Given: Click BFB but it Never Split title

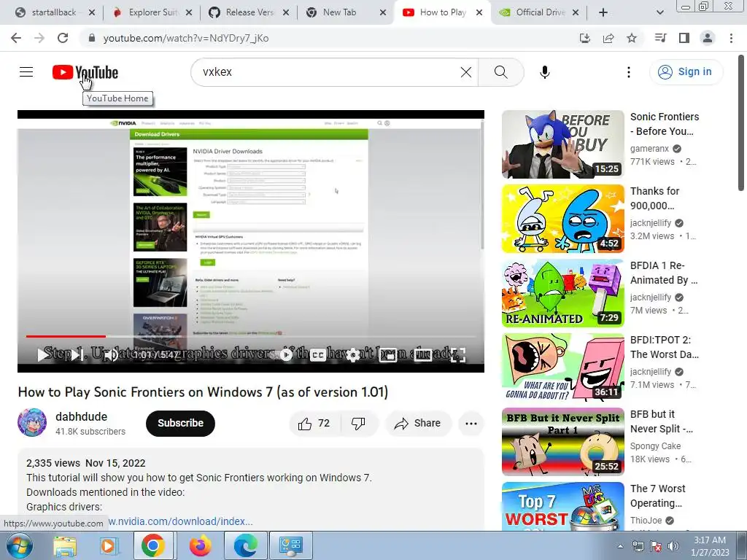Looking at the screenshot, I should point(661,421).
